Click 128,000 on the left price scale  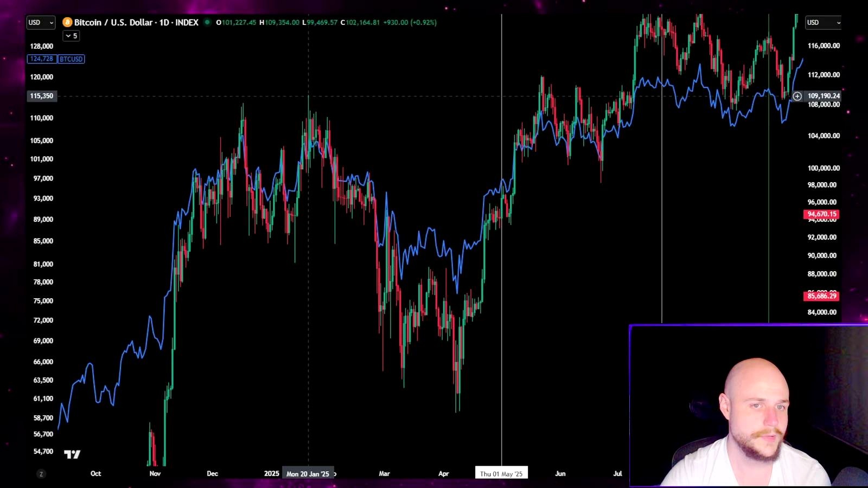42,46
